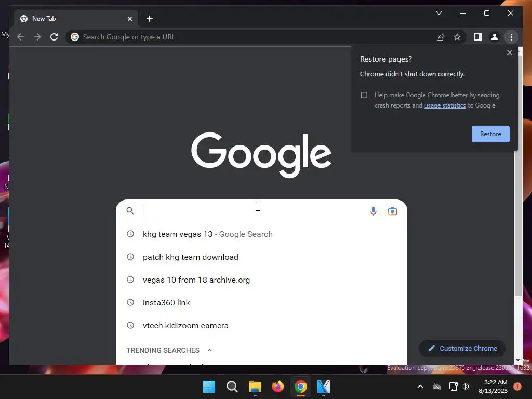Click the browser back arrow
The height and width of the screenshot is (399, 532).
pyautogui.click(x=21, y=37)
